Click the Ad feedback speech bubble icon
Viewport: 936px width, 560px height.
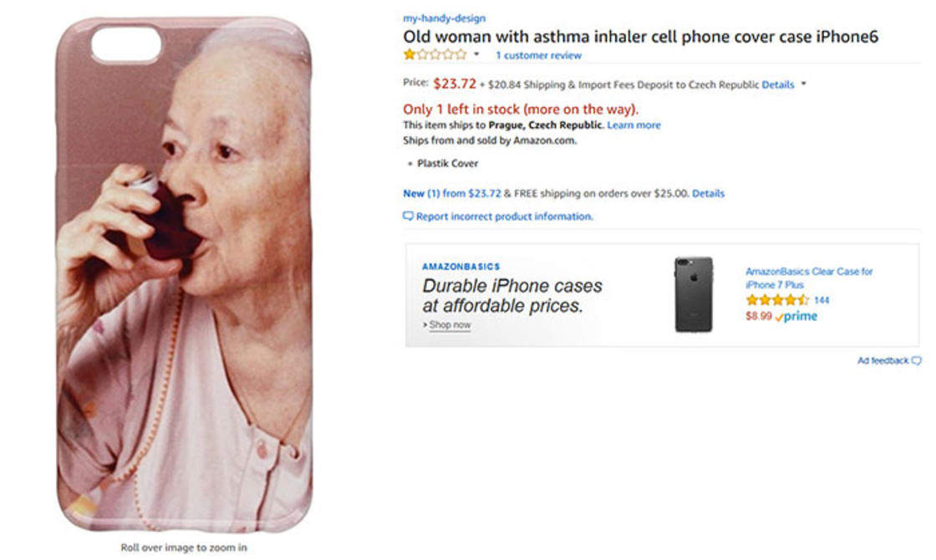point(917,361)
